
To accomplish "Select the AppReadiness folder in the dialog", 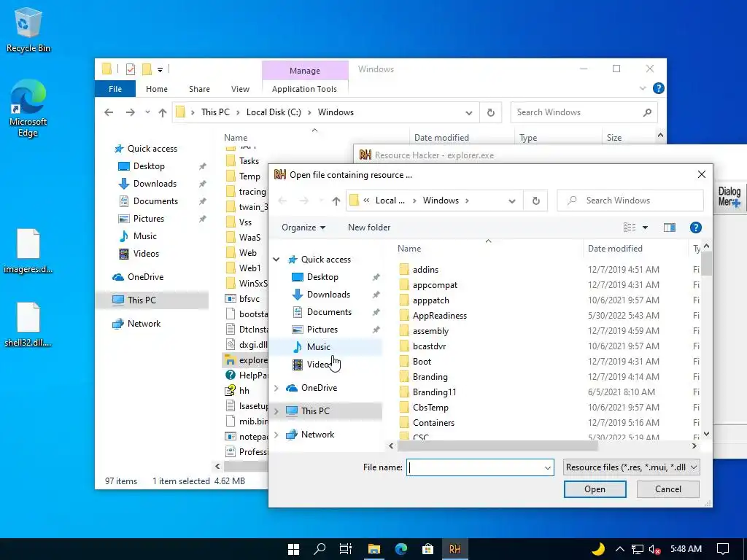I will (x=440, y=316).
